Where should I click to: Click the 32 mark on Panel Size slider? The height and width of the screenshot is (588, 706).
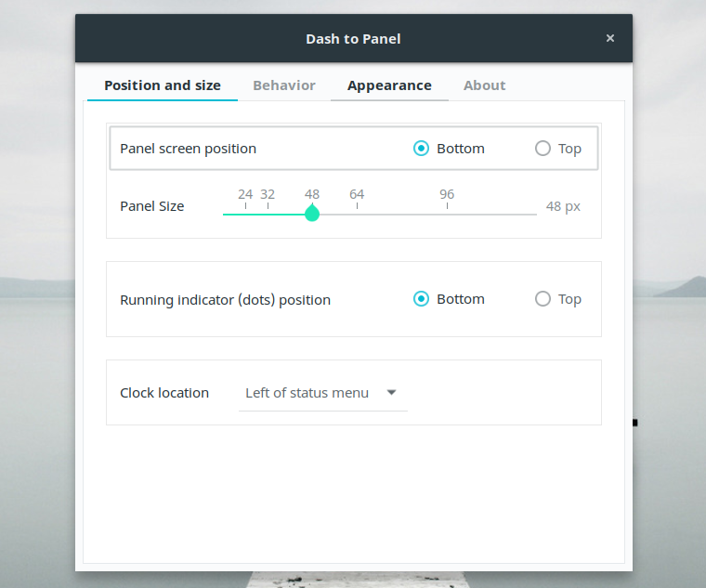tap(268, 214)
